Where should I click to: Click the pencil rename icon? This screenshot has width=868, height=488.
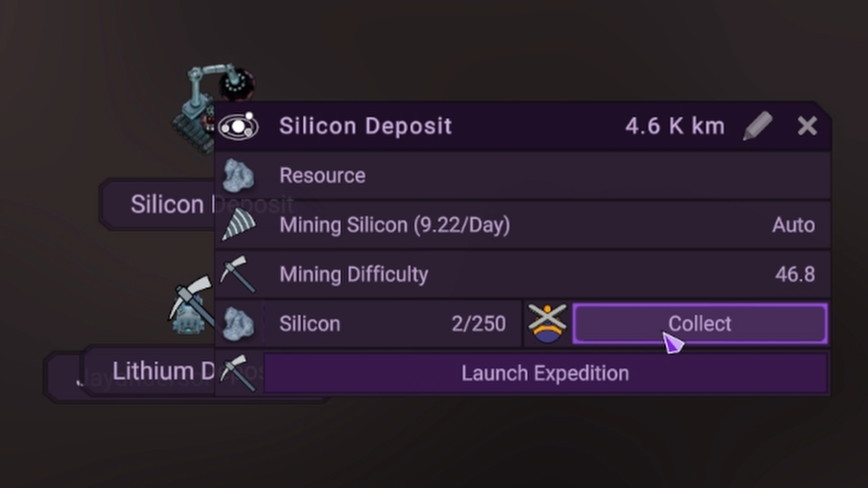pos(758,126)
